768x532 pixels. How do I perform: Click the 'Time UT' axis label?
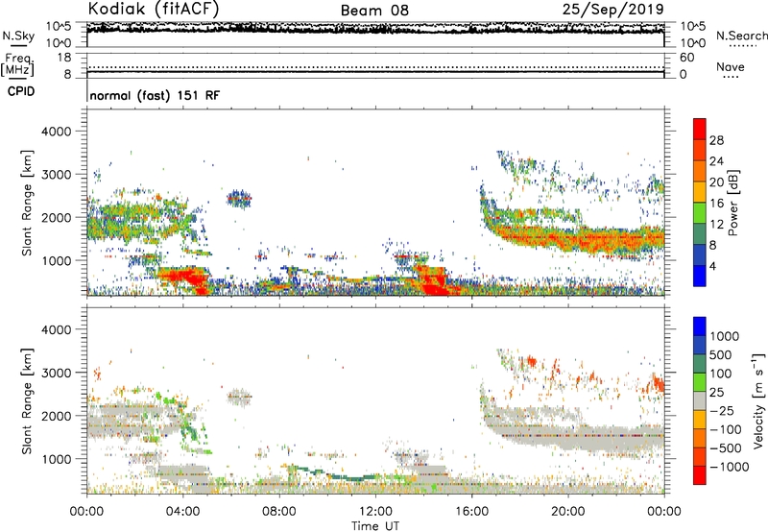coord(375,526)
